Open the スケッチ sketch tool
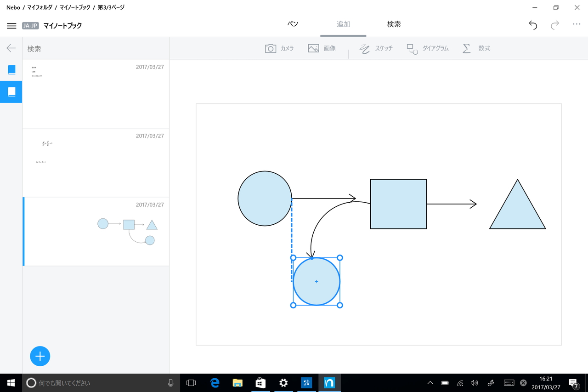Viewport: 588px width, 392px height. pos(376,48)
